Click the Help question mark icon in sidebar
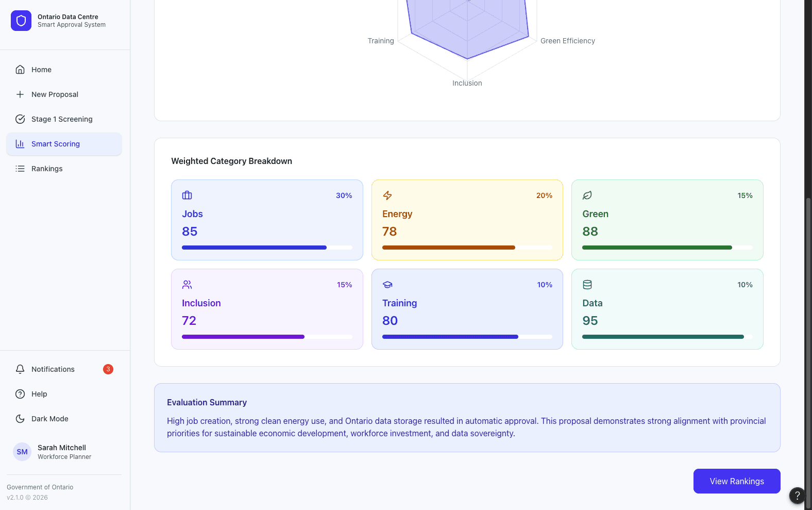Screen dimensions: 812x510 click(x=20, y=394)
